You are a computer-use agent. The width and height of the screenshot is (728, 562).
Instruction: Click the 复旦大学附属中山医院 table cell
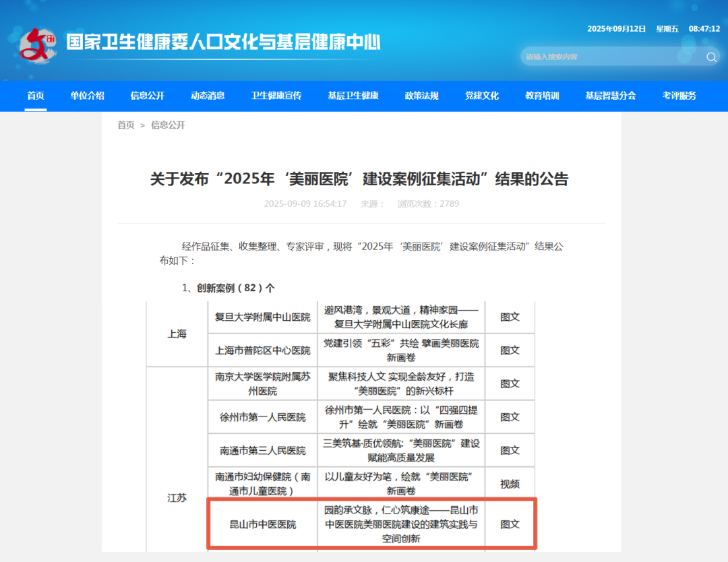(262, 317)
